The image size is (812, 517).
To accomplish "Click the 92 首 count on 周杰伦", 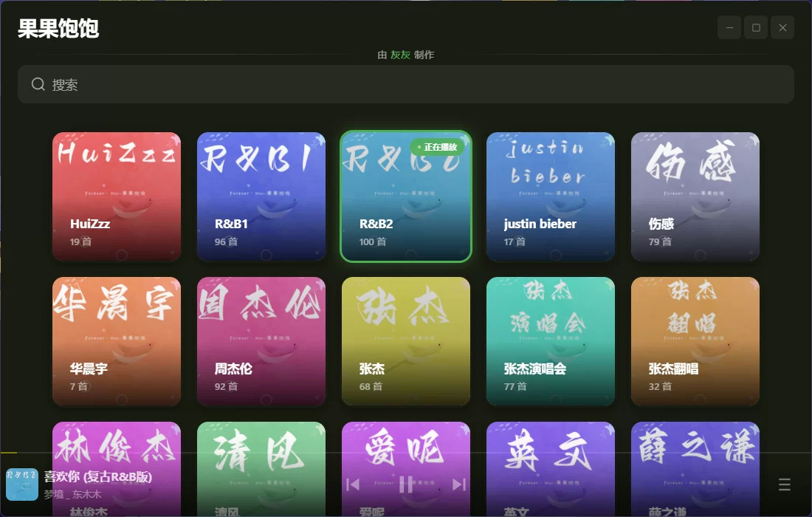I will 227,386.
